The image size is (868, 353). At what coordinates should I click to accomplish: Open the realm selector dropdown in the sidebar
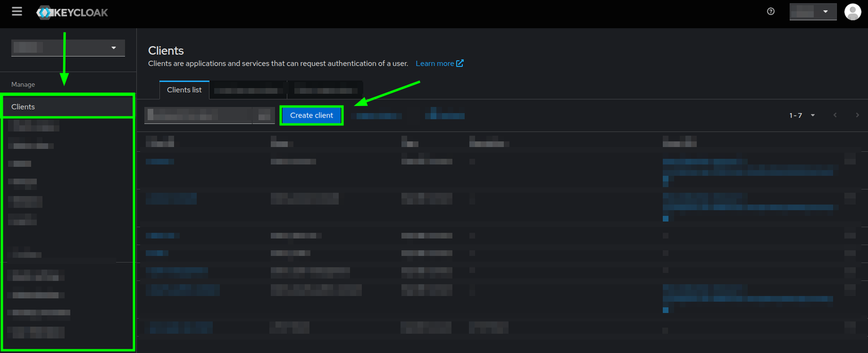coord(68,47)
